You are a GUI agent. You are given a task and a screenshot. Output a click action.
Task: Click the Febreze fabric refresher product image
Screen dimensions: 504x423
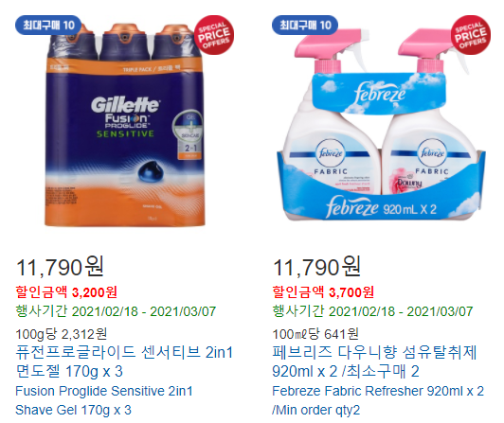(382, 124)
